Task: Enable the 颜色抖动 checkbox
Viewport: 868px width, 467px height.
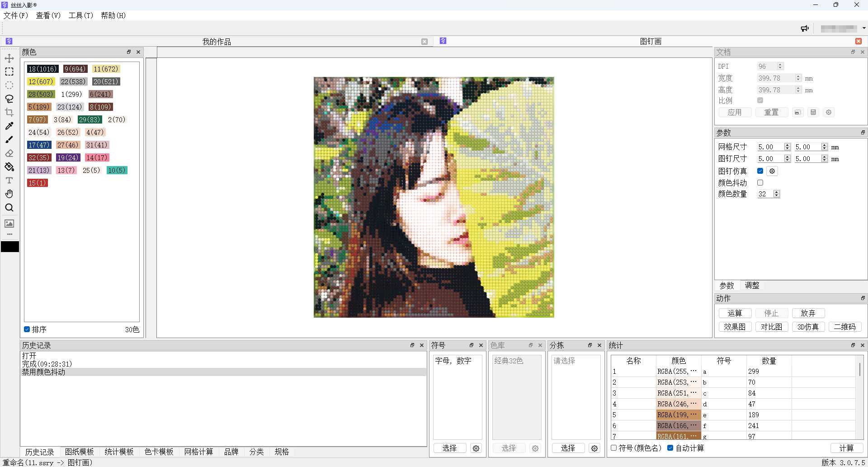Action: (760, 183)
